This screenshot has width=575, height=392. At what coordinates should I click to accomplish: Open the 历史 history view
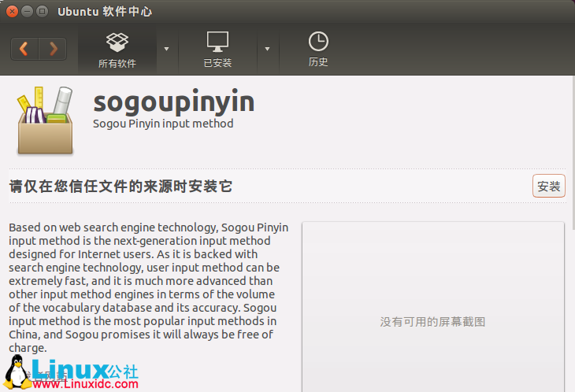(318, 50)
